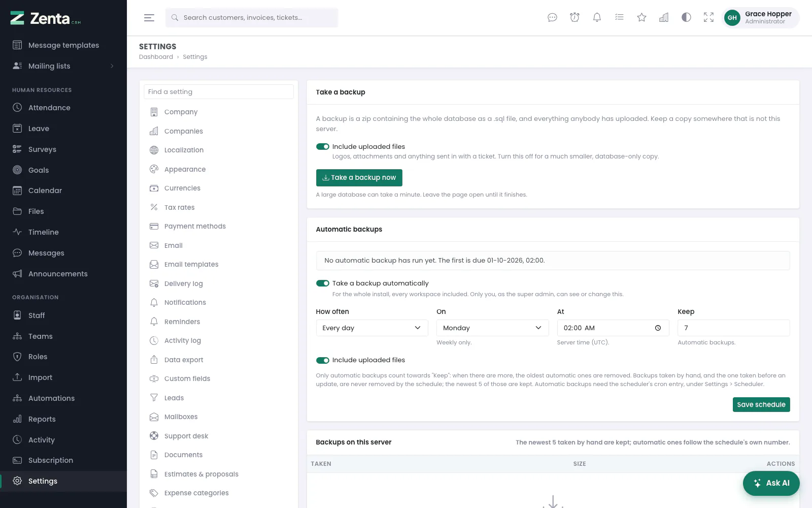
Task: Focus the Find a setting box
Action: 219,92
